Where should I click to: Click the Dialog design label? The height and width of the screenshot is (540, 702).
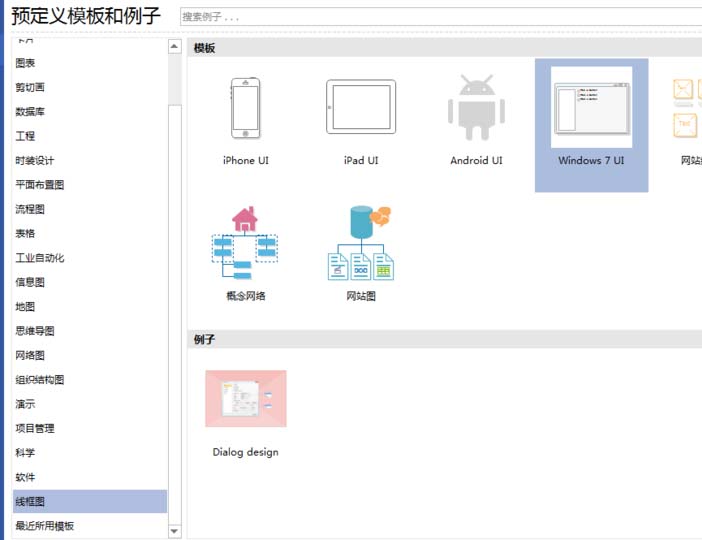(x=245, y=452)
